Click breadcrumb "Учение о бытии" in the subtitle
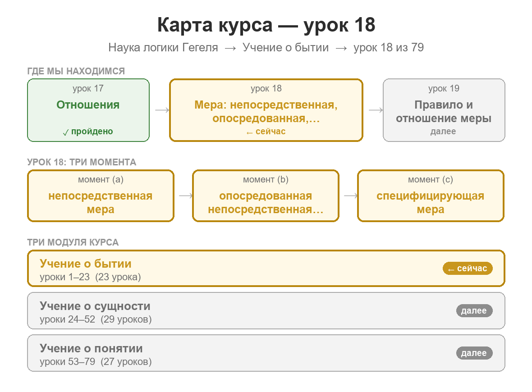 pos(286,47)
